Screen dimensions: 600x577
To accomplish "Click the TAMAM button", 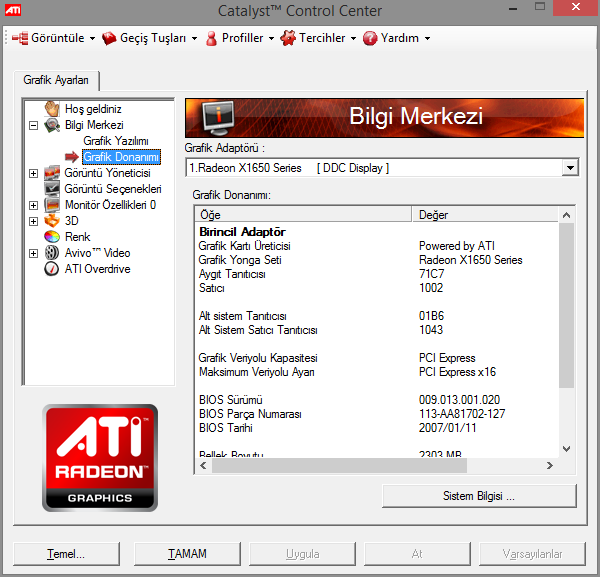I will pyautogui.click(x=187, y=554).
